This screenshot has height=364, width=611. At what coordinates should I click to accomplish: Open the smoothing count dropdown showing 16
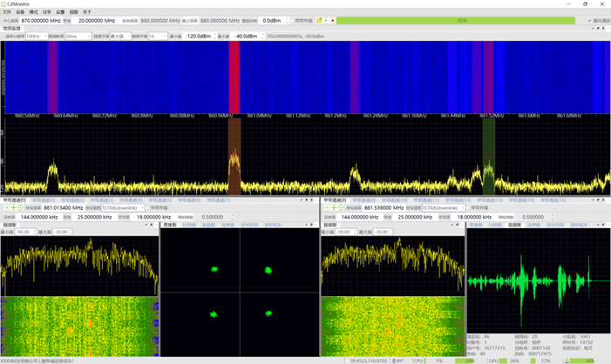(158, 37)
